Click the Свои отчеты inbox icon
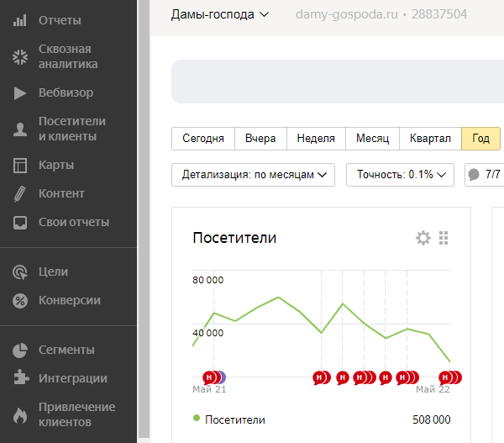Viewport: 504px width, 443px height. coord(20,222)
